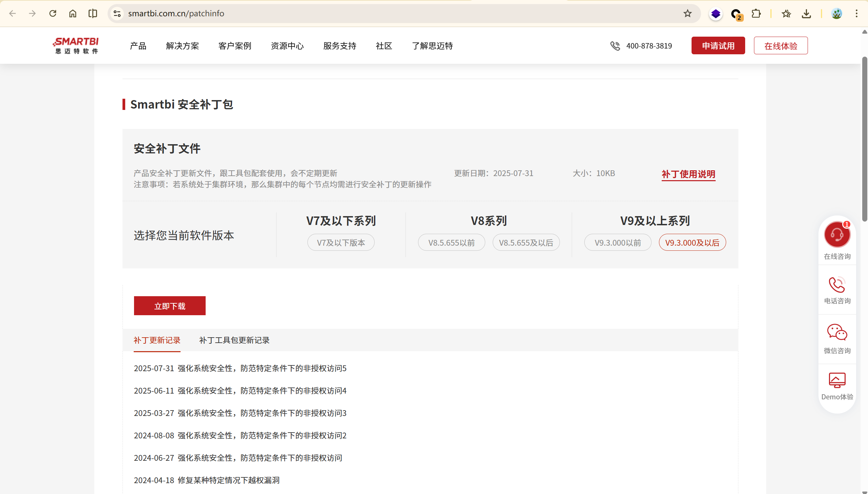Click the site information icon beside URL
Image resolution: width=868 pixels, height=494 pixels.
pos(117,14)
